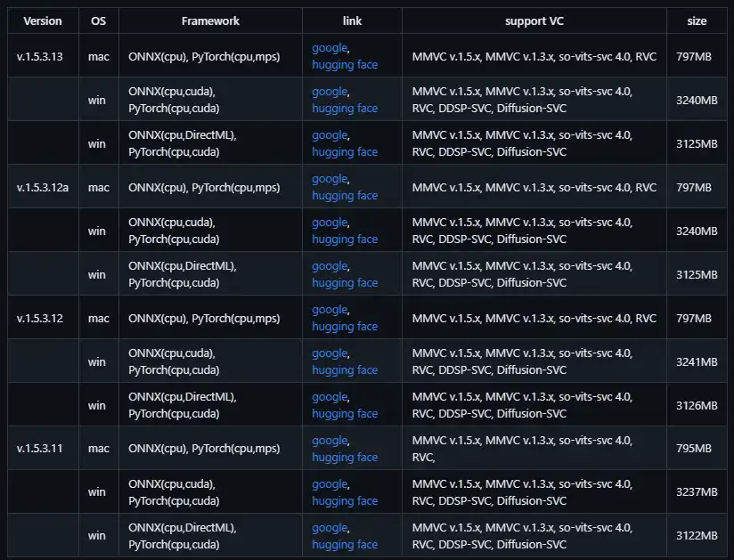Open hugging face link in v.1.5.3.12 mac row

coord(345,327)
